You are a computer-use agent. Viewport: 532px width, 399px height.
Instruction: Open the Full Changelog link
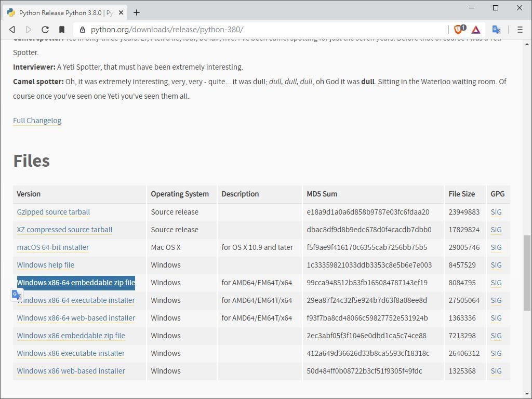pos(37,121)
